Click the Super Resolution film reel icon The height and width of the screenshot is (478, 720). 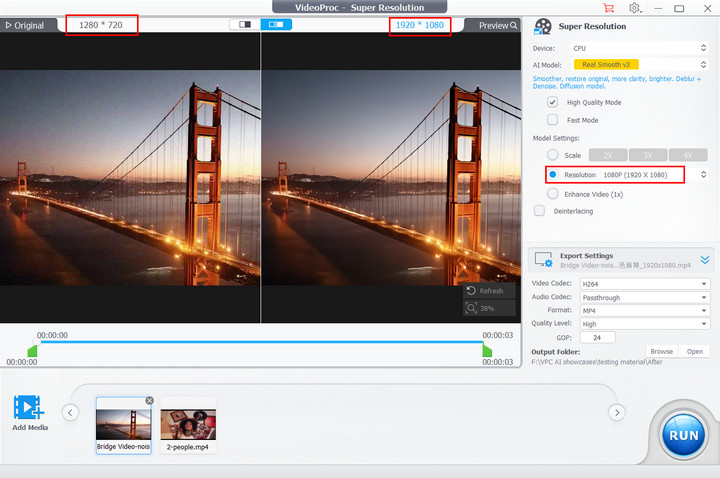coord(543,27)
